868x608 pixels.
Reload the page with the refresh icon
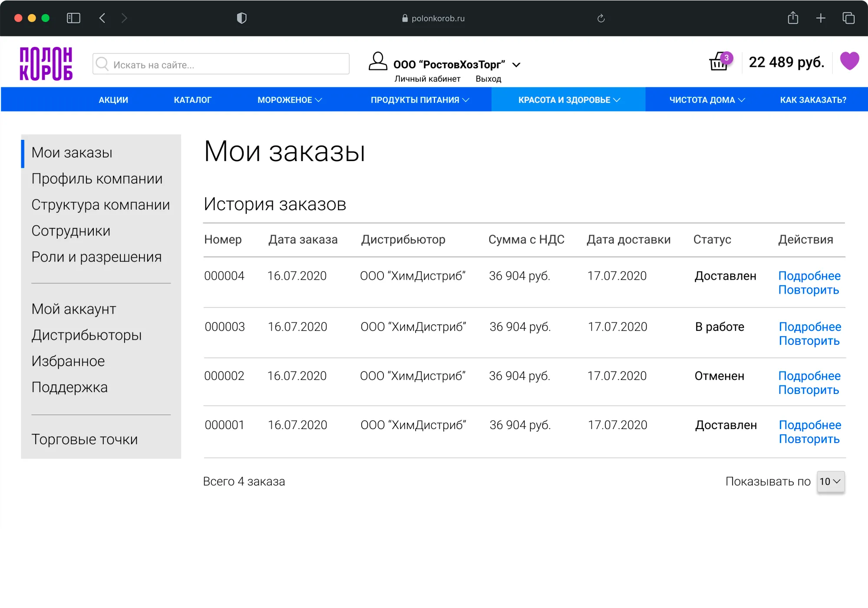[601, 18]
